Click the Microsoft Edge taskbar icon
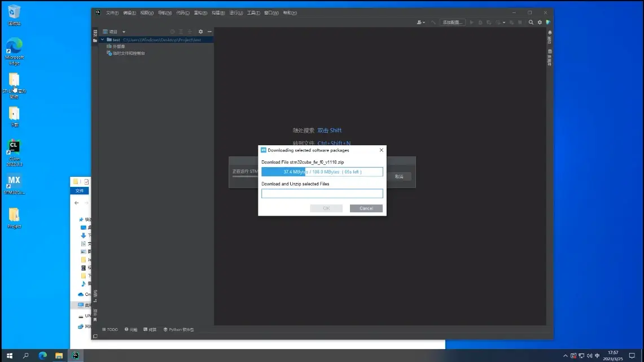This screenshot has width=644, height=362. pos(42,355)
